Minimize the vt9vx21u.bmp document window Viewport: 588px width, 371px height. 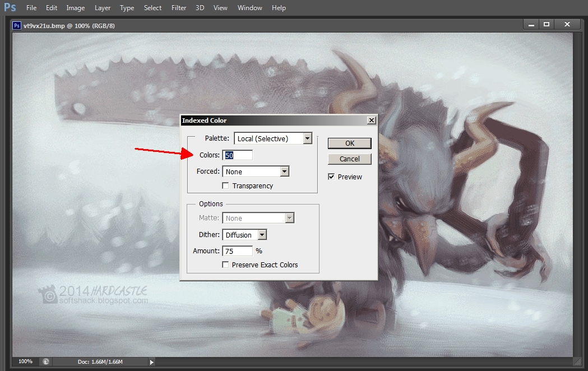tap(531, 24)
